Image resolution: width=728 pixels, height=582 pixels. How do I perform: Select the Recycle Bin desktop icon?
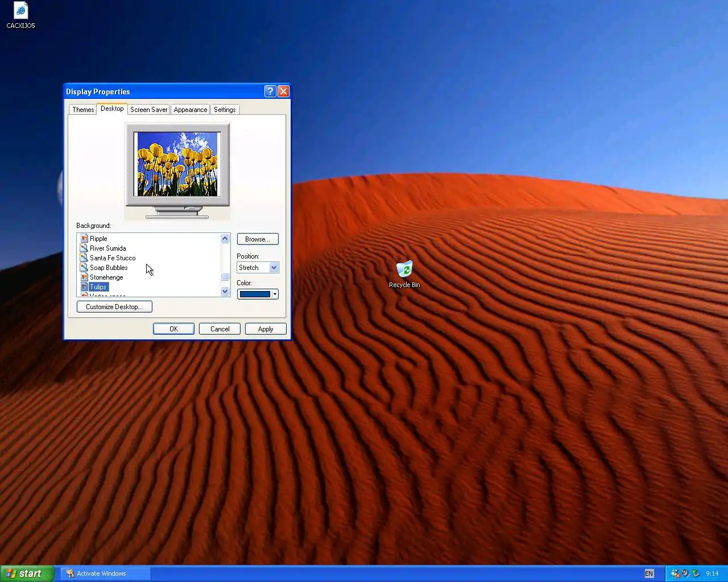click(404, 269)
